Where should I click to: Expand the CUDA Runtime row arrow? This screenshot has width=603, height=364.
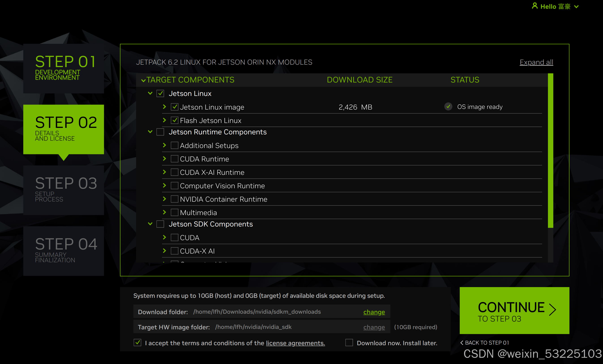click(x=165, y=159)
